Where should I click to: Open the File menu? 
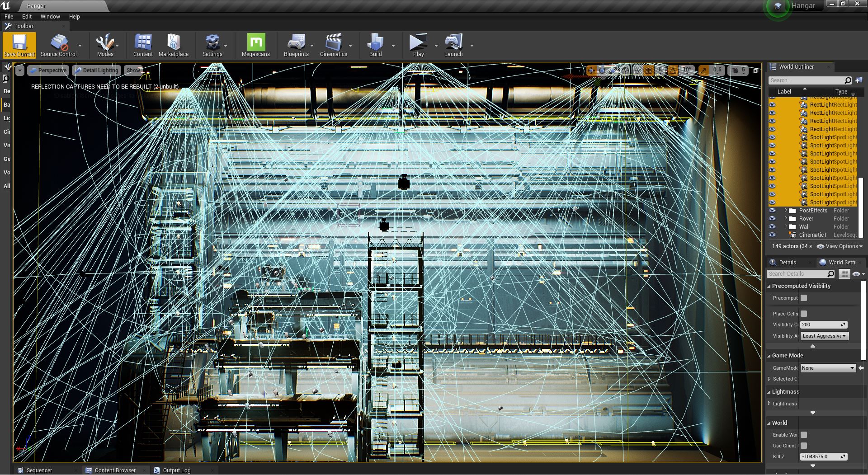coord(9,17)
